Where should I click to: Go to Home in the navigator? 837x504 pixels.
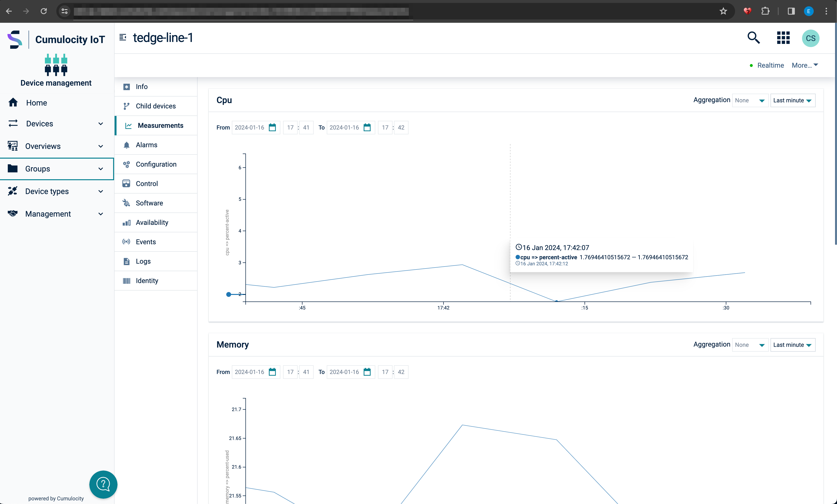pos(36,103)
